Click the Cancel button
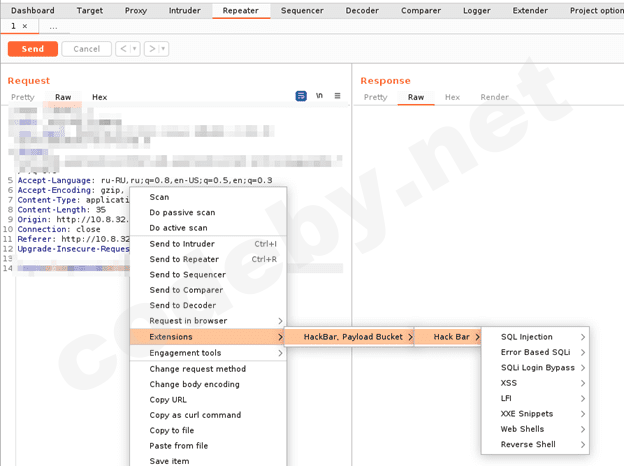Screen dimensions: 624x466 (x=86, y=49)
